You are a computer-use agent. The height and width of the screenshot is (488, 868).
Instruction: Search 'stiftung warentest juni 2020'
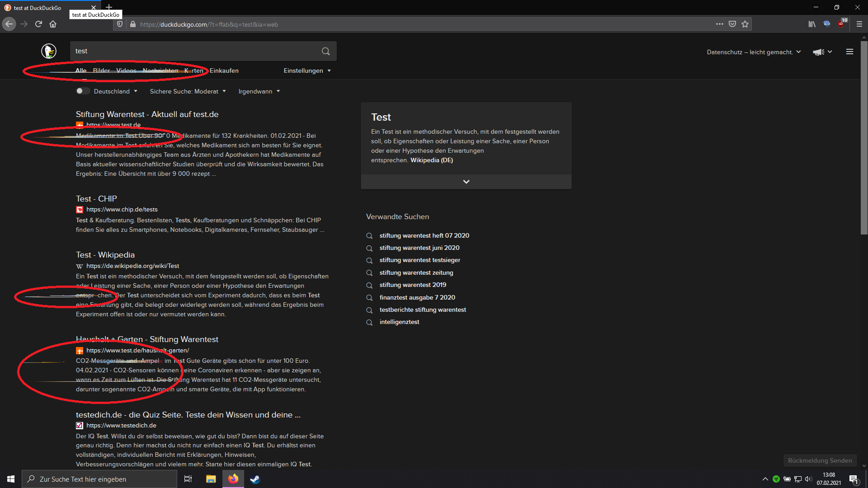point(420,248)
